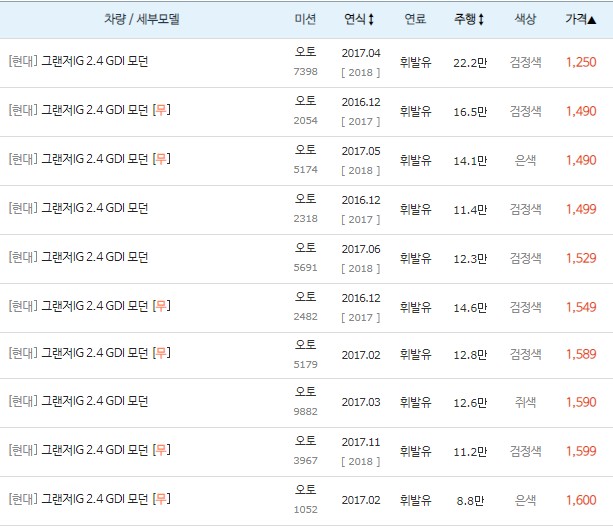Click the price 1,590
This screenshot has width=613, height=532.
pos(581,402)
